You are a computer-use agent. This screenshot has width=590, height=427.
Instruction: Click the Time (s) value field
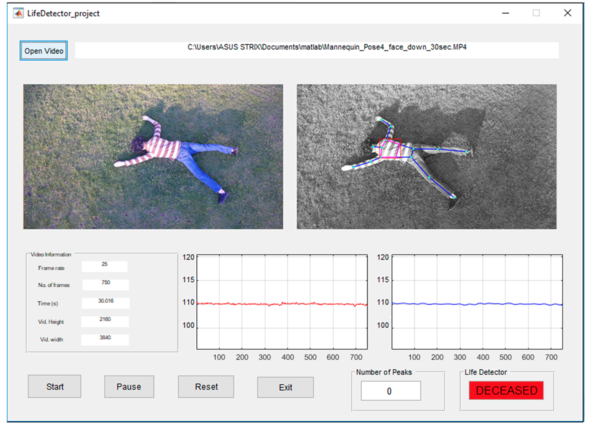click(106, 303)
